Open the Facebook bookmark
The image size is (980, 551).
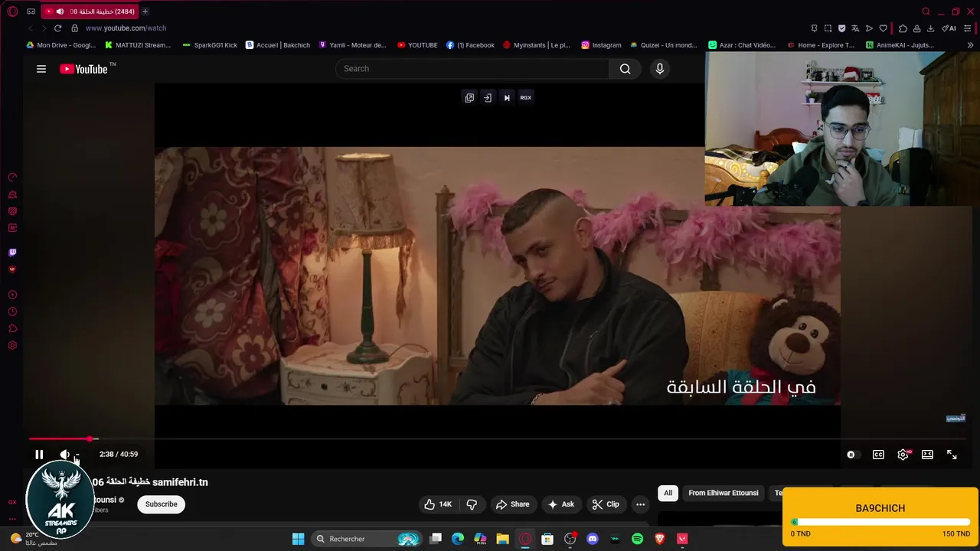(470, 45)
